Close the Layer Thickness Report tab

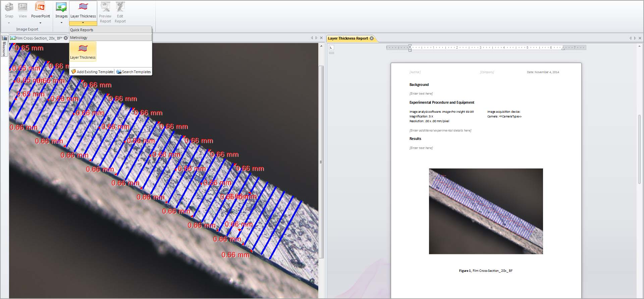tap(372, 39)
